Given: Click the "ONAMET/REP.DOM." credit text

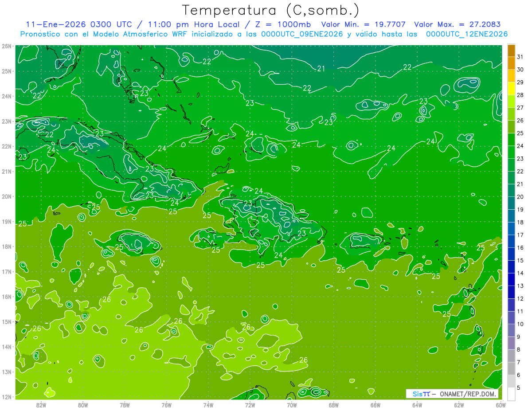Looking at the screenshot, I should [468, 394].
